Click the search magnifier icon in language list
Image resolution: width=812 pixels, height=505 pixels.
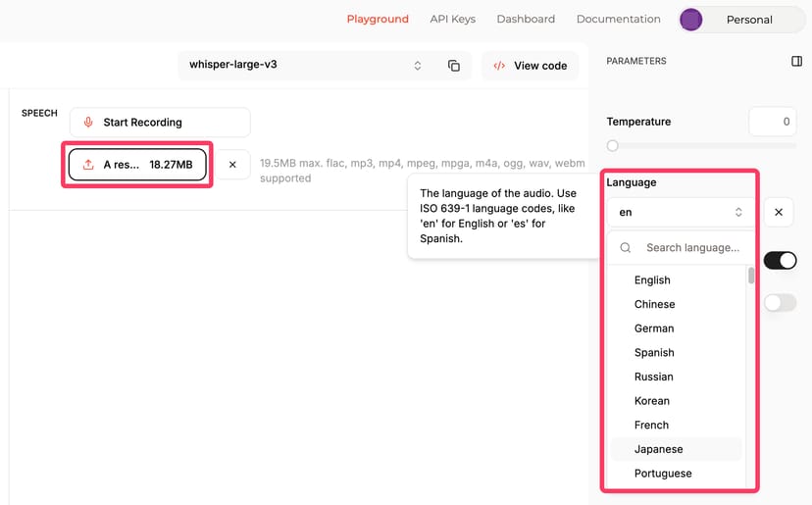coord(626,248)
